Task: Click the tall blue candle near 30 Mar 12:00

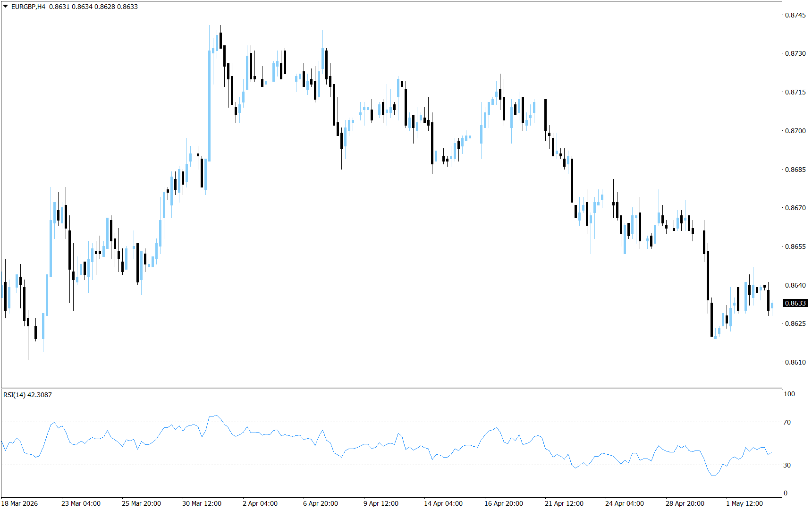Action: (209, 106)
